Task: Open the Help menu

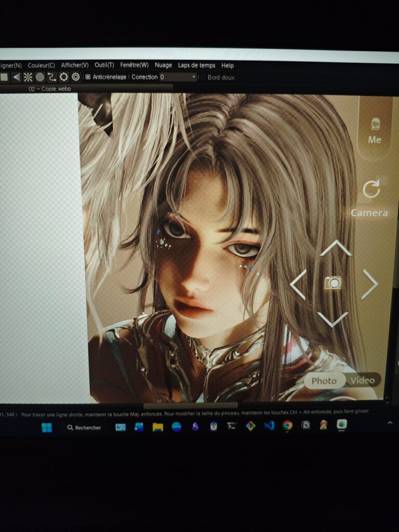Action: point(228,65)
